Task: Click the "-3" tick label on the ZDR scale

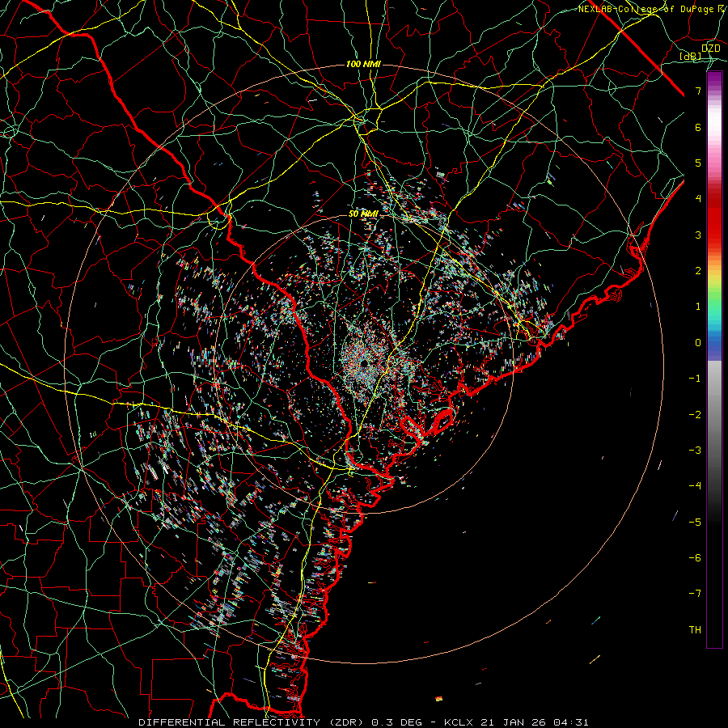Action: tap(695, 451)
